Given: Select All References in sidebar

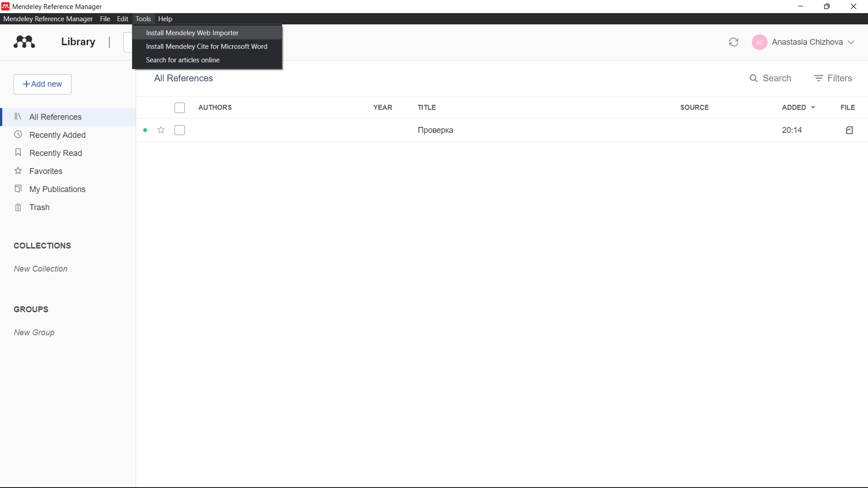Looking at the screenshot, I should (68, 117).
